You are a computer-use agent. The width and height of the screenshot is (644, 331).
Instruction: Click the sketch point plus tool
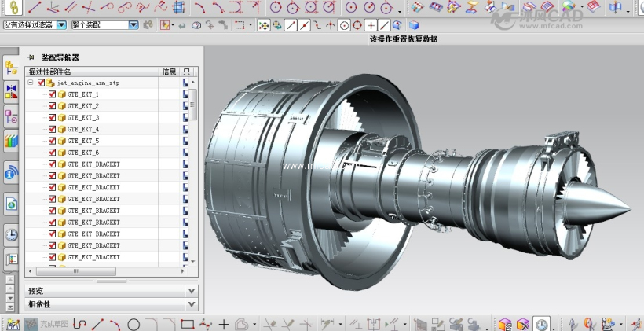(x=224, y=324)
